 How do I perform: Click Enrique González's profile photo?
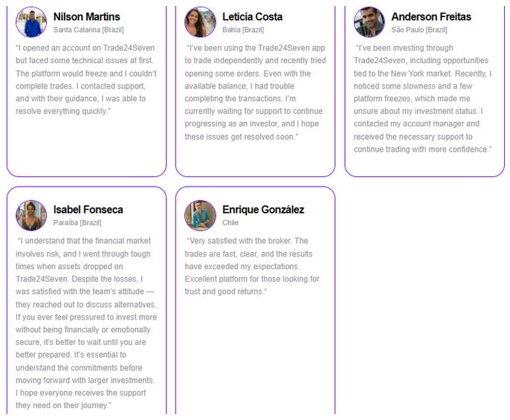coord(200,216)
